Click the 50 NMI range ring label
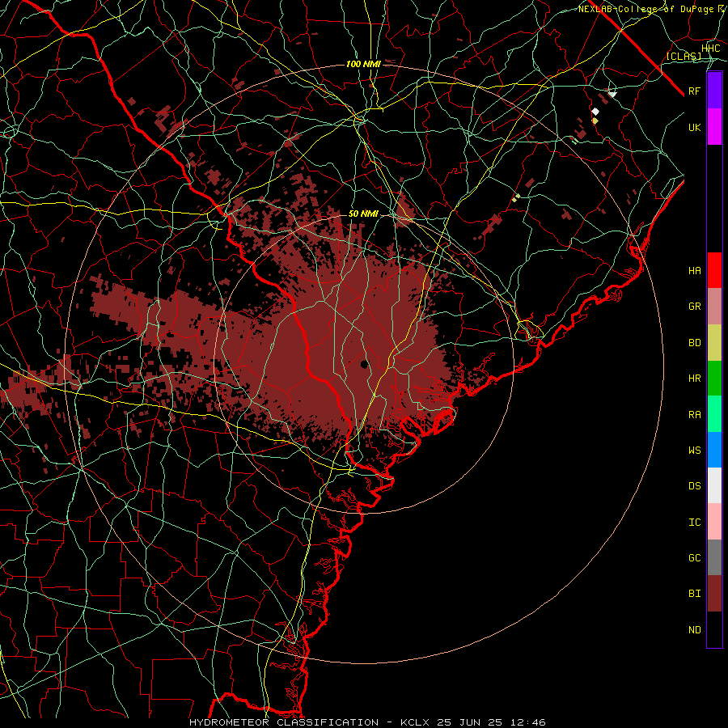The width and height of the screenshot is (728, 728). 363,214
